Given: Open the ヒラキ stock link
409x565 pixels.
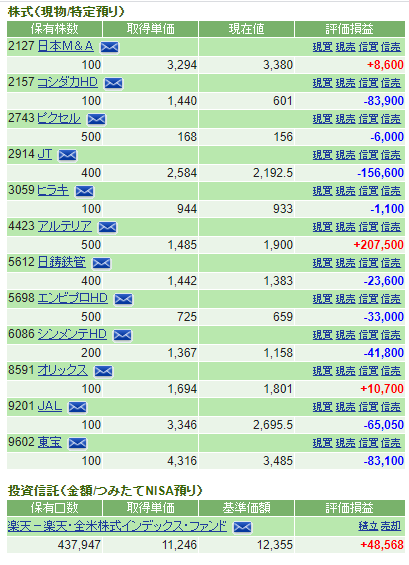Looking at the screenshot, I should pos(53,190).
